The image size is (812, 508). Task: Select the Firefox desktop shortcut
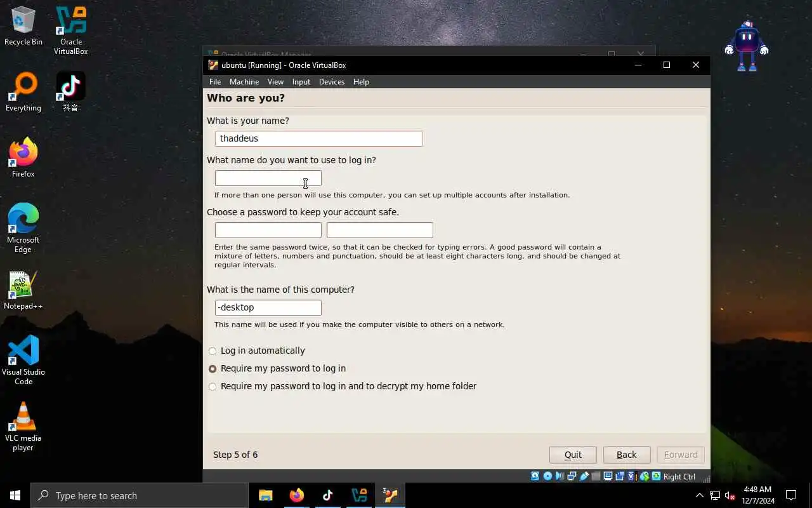tap(23, 158)
